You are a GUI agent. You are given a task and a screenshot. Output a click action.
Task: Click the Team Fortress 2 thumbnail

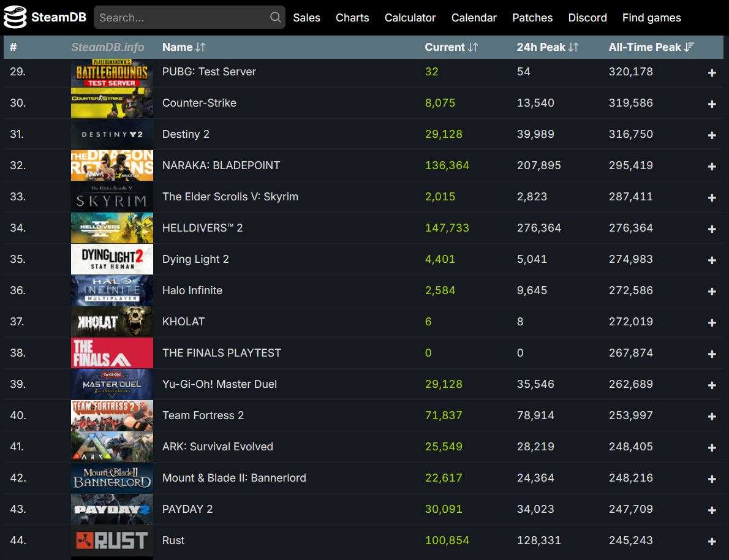tap(112, 415)
